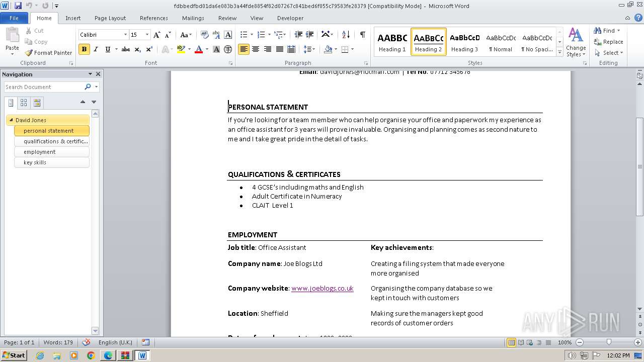
Task: Toggle Bold formatting
Action: point(84,49)
